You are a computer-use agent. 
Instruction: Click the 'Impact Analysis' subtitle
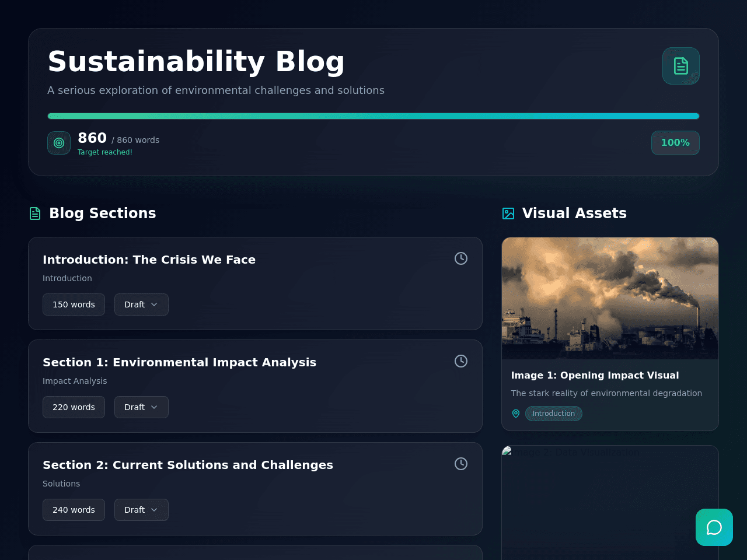(x=75, y=381)
